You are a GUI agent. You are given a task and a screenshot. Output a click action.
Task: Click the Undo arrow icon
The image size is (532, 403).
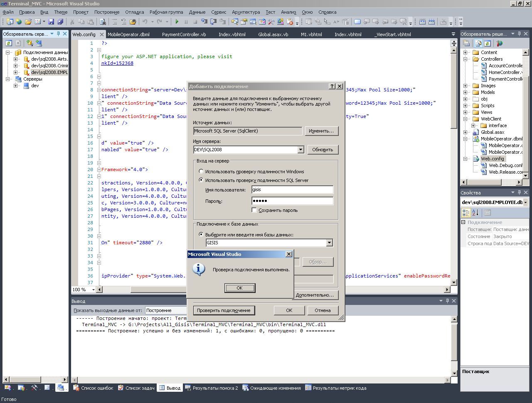coord(145,22)
